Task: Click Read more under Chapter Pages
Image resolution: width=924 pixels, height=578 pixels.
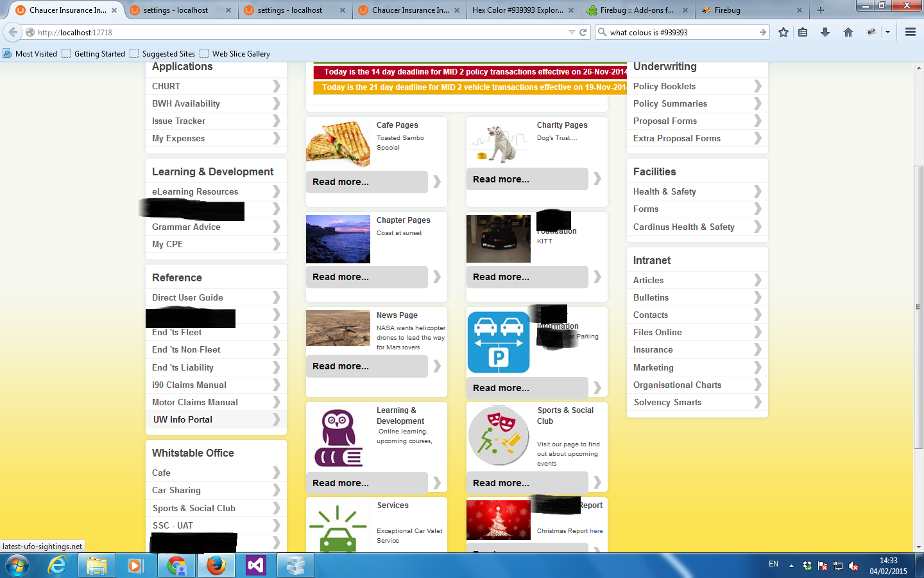Action: (367, 277)
